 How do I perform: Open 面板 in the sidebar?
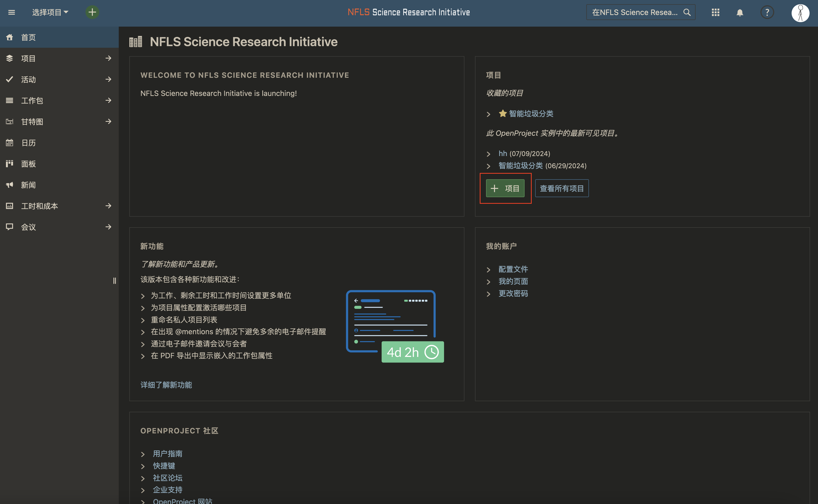pos(28,164)
